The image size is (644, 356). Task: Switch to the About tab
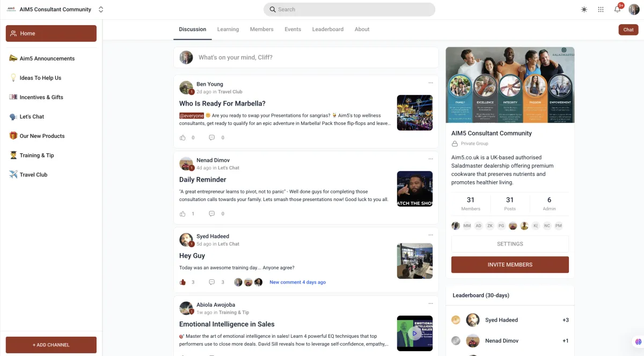pyautogui.click(x=362, y=29)
